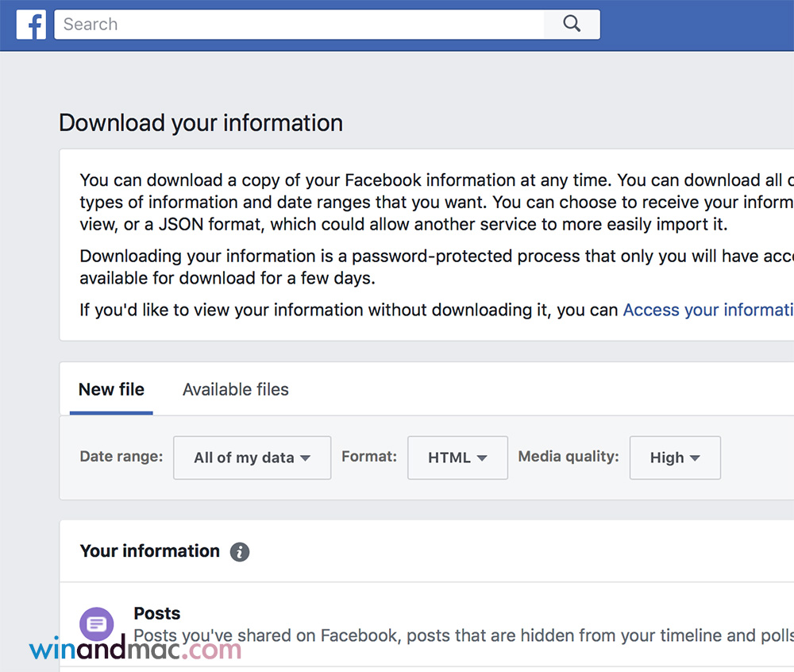Screen dimensions: 794x672
Task: Click the 'Download your information' page heading
Action: [x=201, y=123]
